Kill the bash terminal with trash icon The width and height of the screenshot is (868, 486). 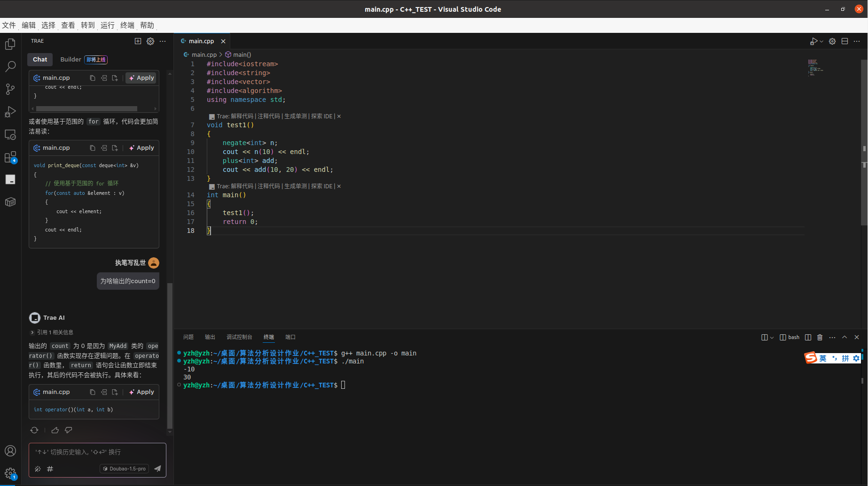(820, 337)
